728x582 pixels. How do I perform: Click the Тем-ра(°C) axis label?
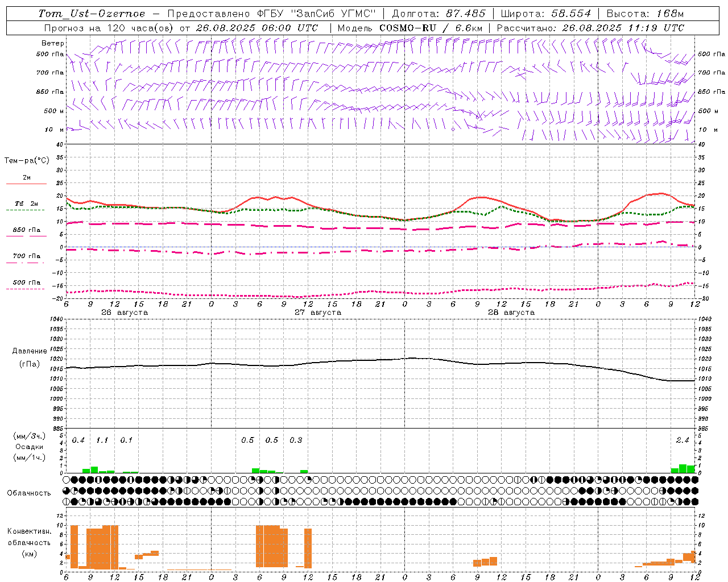click(27, 161)
